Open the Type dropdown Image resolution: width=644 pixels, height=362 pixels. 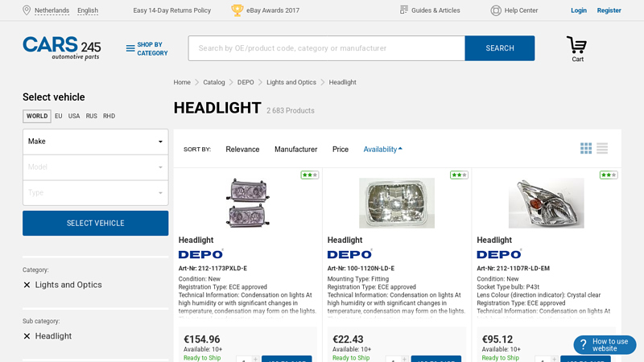[x=95, y=193]
